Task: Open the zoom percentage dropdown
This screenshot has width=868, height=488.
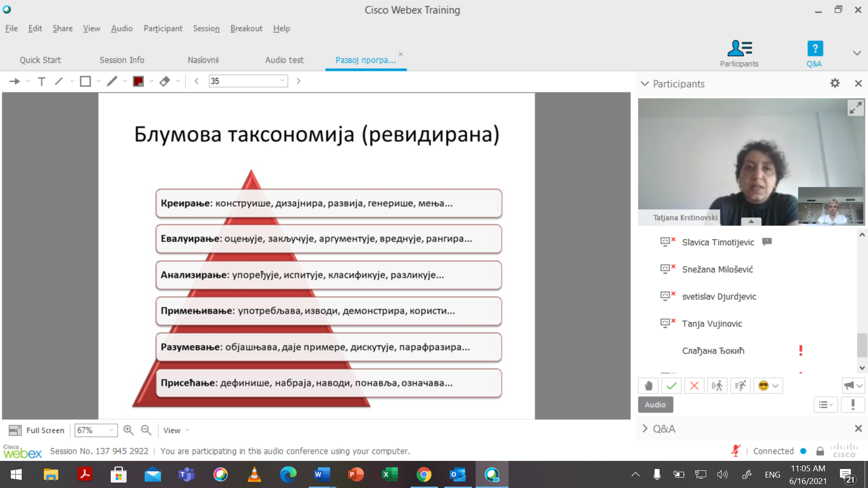Action: coord(111,430)
